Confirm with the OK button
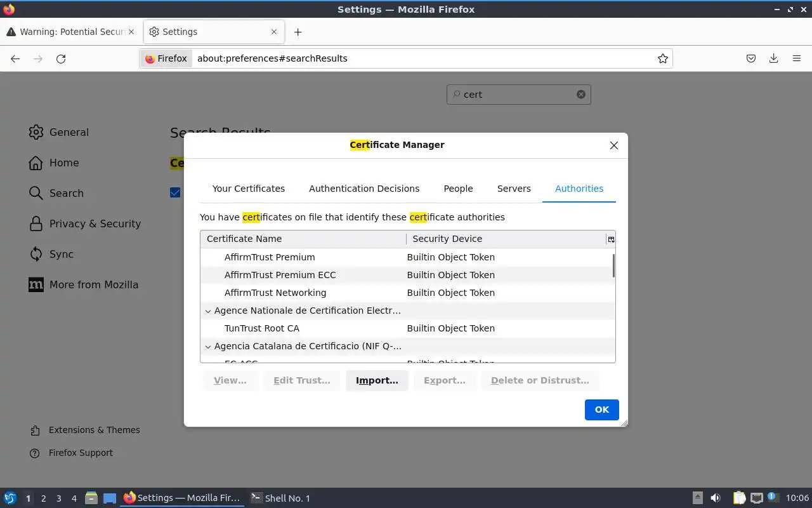Viewport: 812px width, 508px height. [601, 410]
